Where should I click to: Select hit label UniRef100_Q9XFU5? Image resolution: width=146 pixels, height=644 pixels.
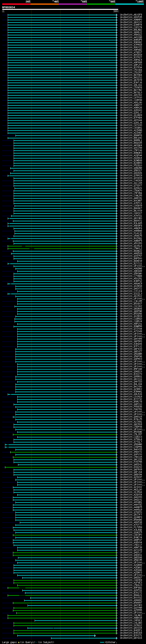click(x=131, y=17)
